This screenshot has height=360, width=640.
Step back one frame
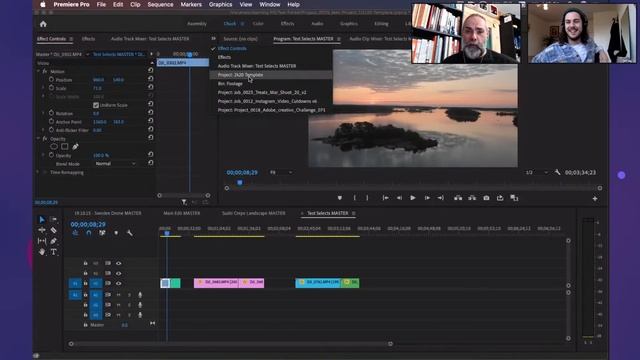point(399,198)
